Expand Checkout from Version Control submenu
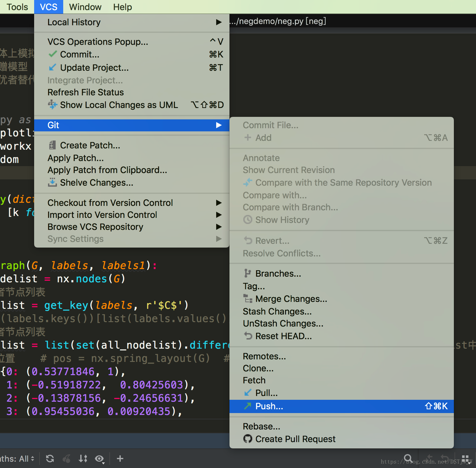 coord(131,203)
